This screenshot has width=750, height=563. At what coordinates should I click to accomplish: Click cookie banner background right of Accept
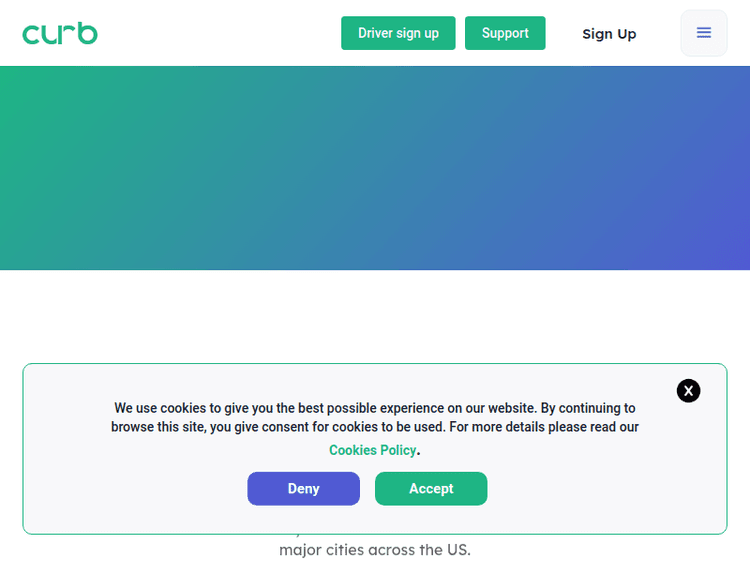(600, 489)
